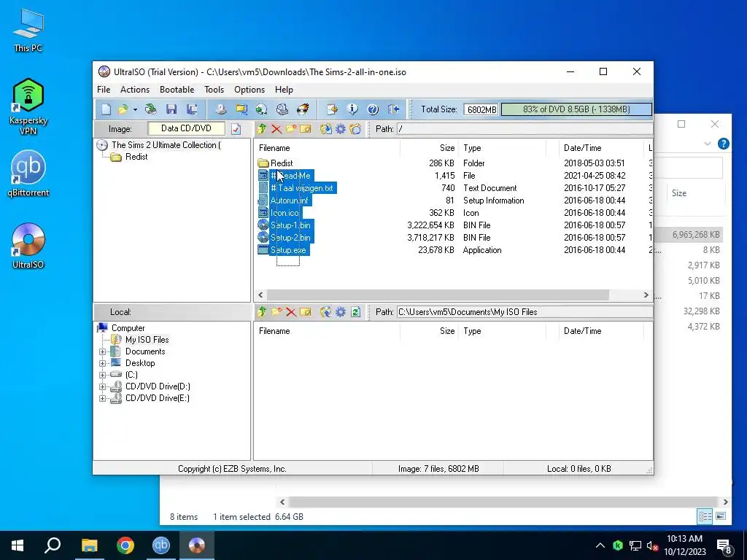The width and height of the screenshot is (747, 560).
Task: Open the Actions menu
Action: [x=135, y=90]
